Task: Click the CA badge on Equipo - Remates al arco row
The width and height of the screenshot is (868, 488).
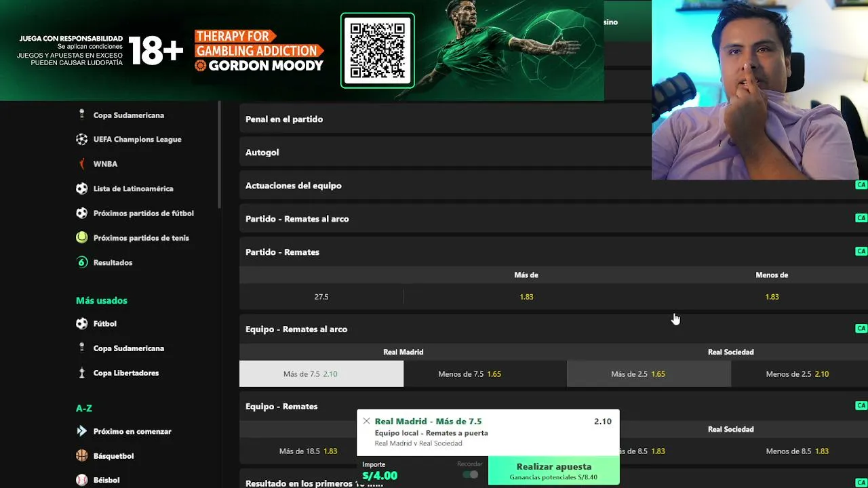Action: click(861, 329)
